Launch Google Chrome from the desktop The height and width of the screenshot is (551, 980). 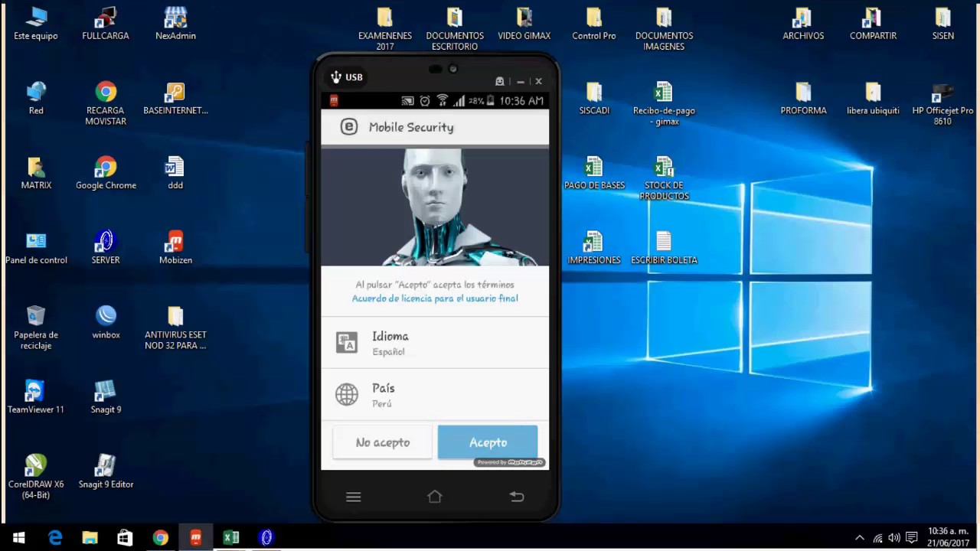tap(106, 174)
